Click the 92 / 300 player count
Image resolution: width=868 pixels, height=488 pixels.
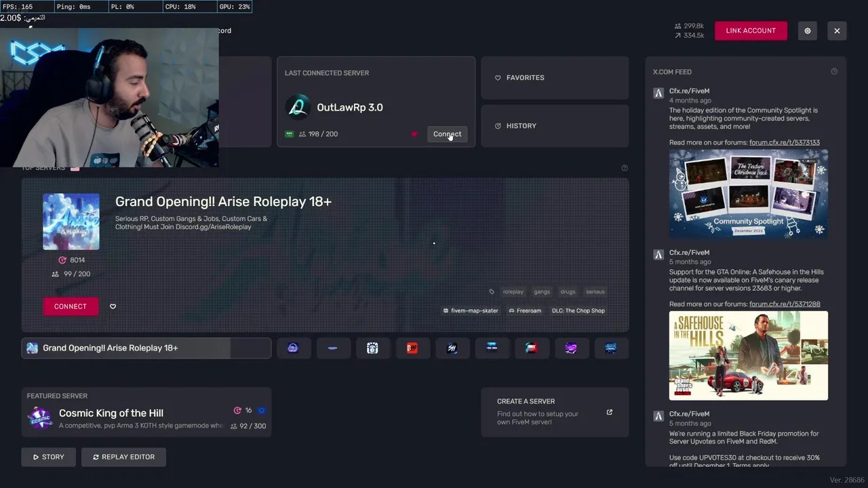click(248, 426)
